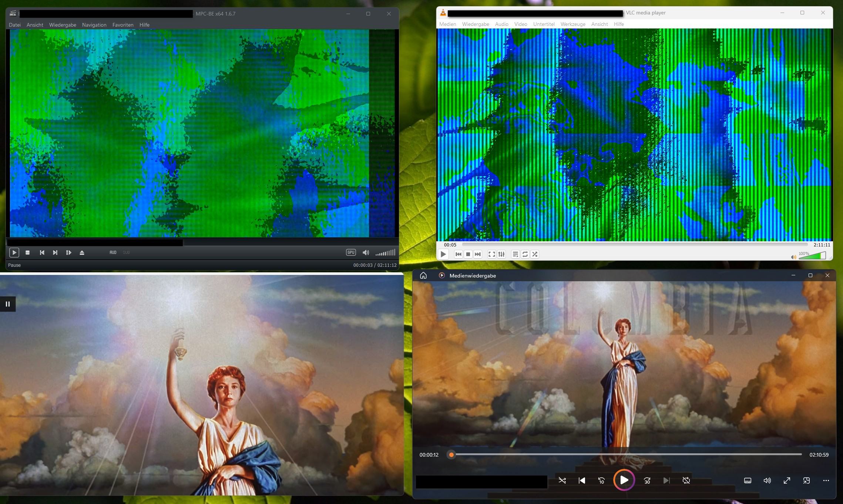Screen dimensions: 843x504
Task: Open the Medien menu in VLC
Action: click(447, 24)
